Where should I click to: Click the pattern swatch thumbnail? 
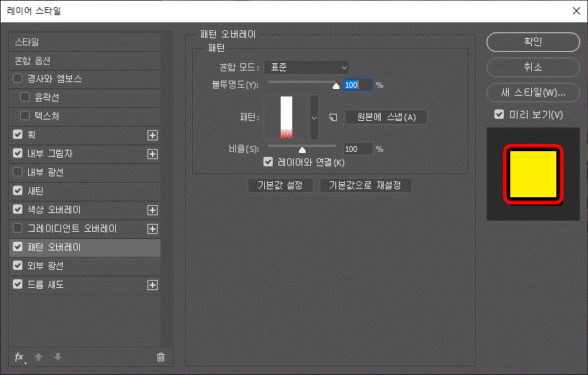pyautogui.click(x=286, y=118)
